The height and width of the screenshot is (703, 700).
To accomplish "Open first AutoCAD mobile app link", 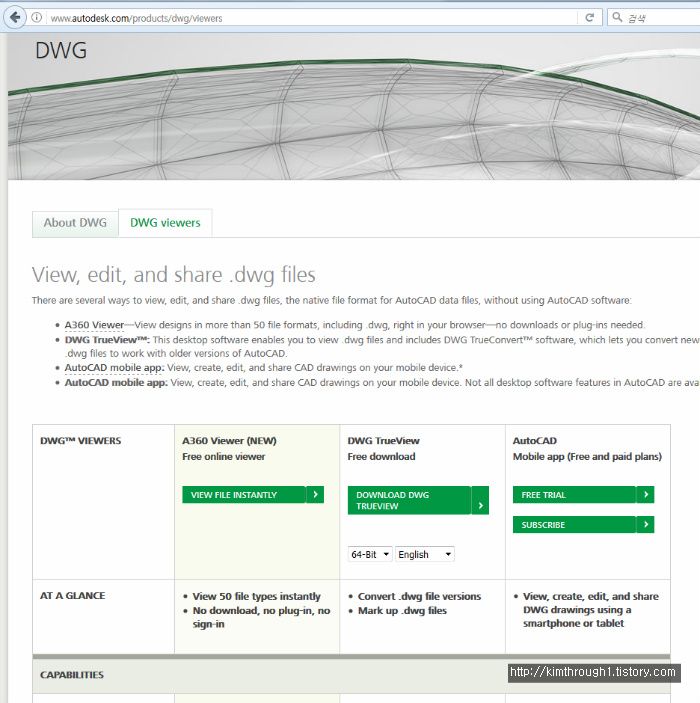I will 114,368.
